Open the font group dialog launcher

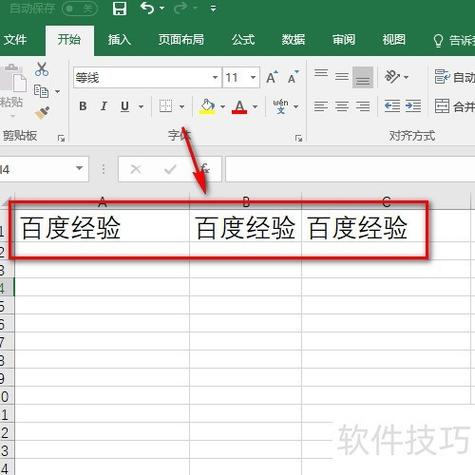tap(299, 138)
